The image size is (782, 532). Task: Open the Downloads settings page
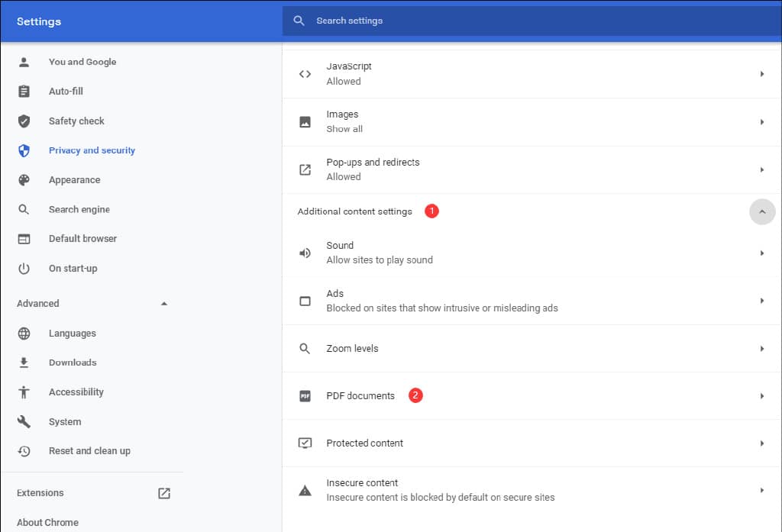coord(74,362)
